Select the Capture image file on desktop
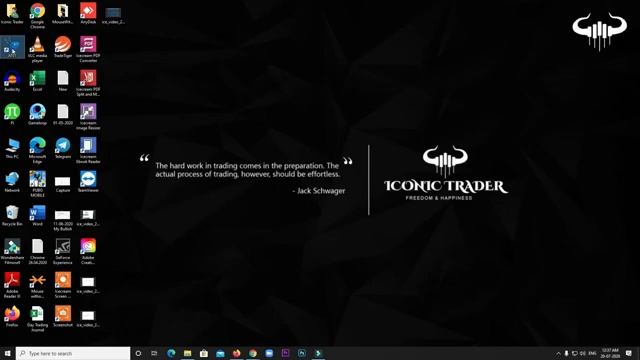 pyautogui.click(x=63, y=184)
